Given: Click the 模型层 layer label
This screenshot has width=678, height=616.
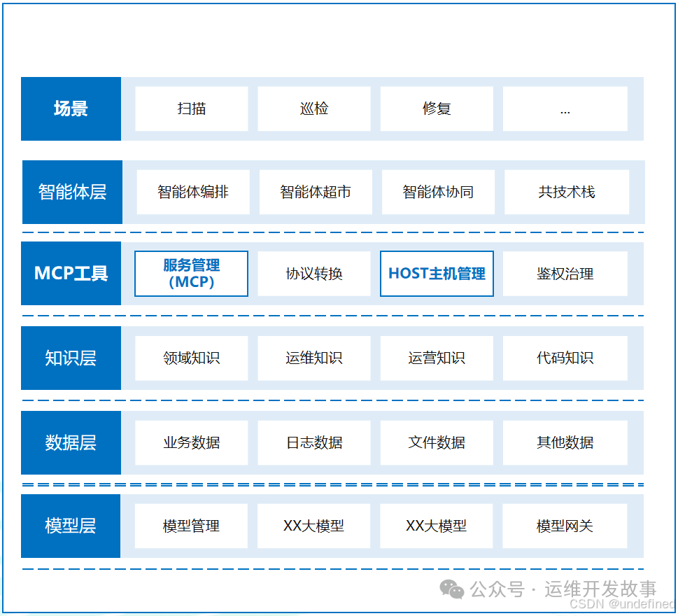Looking at the screenshot, I should click(71, 526).
